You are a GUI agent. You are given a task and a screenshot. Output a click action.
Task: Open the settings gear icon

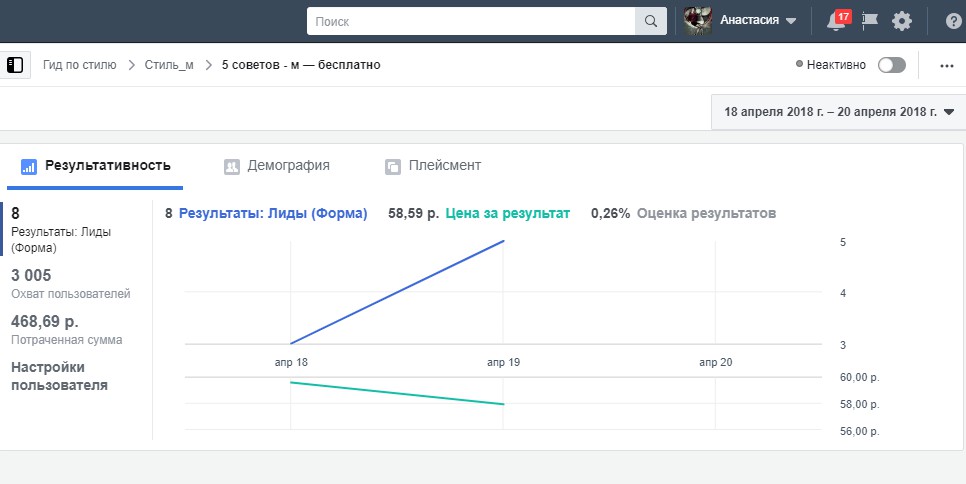(902, 21)
